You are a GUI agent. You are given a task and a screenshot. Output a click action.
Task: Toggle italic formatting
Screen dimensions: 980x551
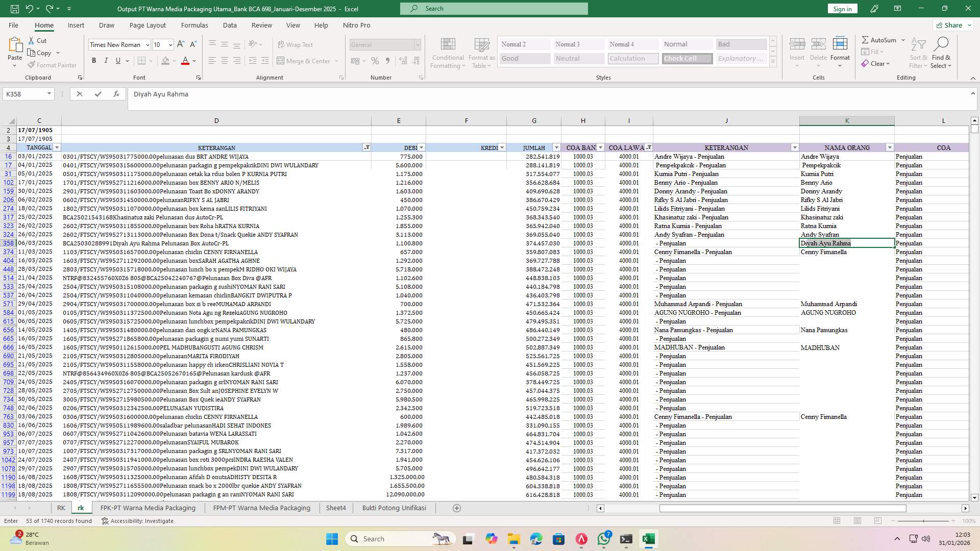106,60
